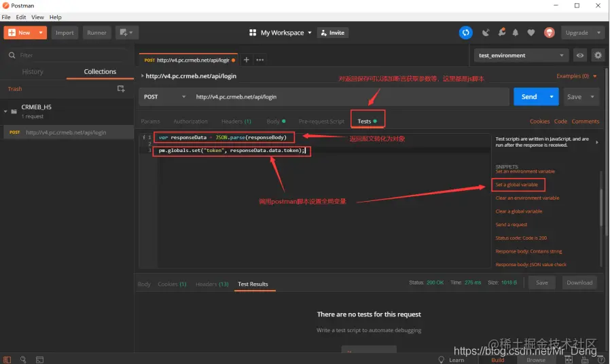Screen dimensions: 610x364
Task: Open the POST method dropdown
Action: pyautogui.click(x=165, y=97)
